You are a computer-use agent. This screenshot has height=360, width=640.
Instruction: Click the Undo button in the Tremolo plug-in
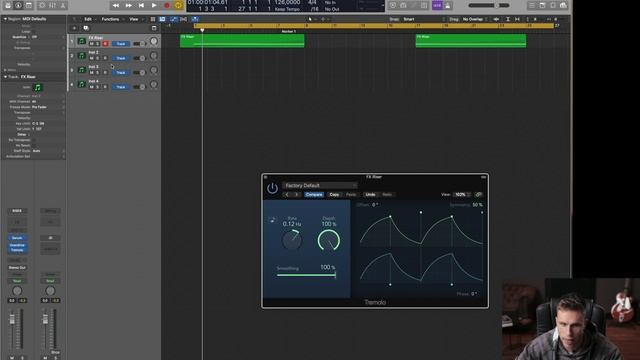(370, 195)
